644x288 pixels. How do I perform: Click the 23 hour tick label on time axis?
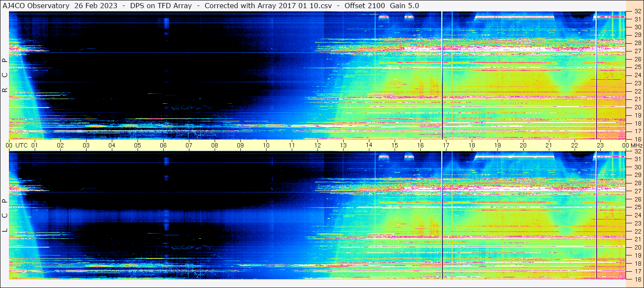pyautogui.click(x=600, y=145)
